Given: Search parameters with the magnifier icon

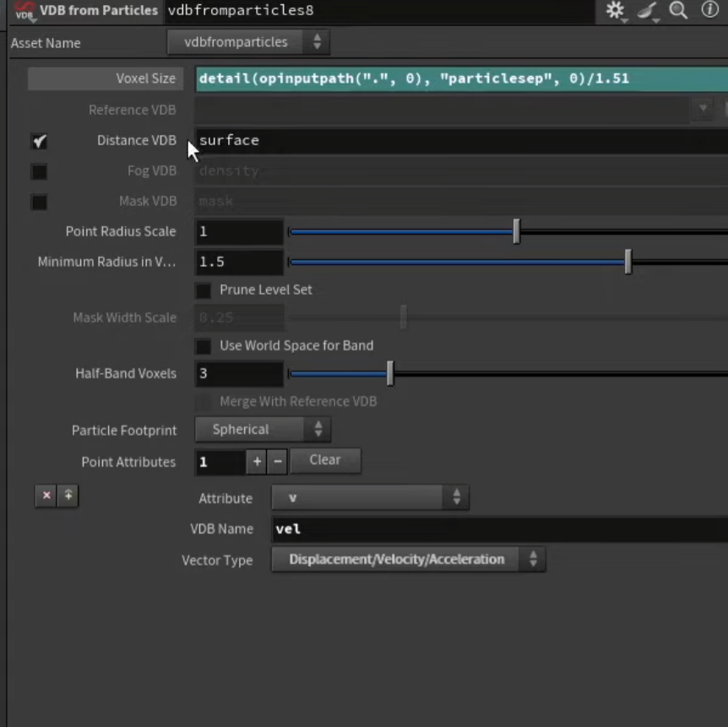Looking at the screenshot, I should (678, 10).
